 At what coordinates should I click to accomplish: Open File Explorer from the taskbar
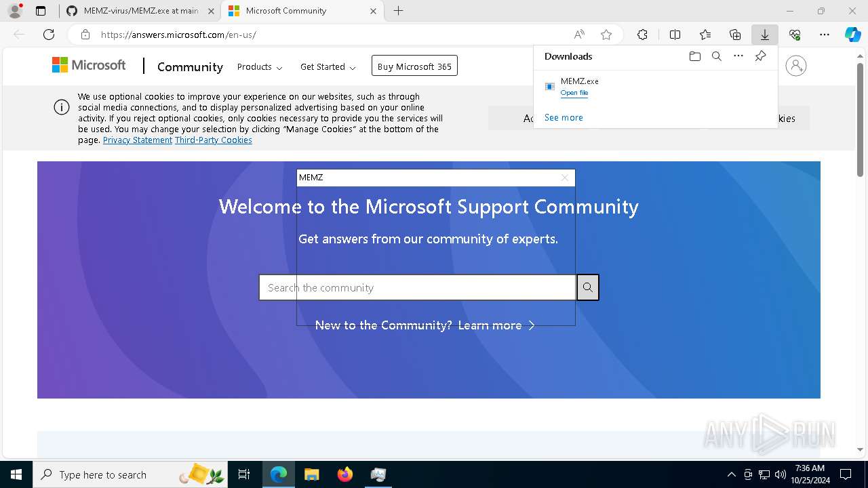click(311, 474)
